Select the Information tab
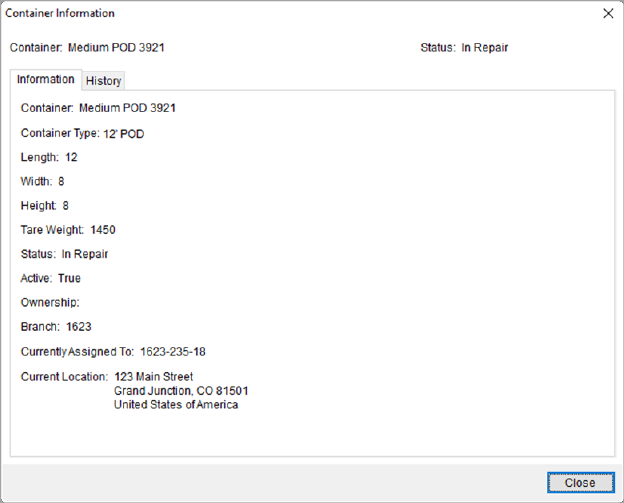Screen dimensions: 624x503 tap(46, 80)
